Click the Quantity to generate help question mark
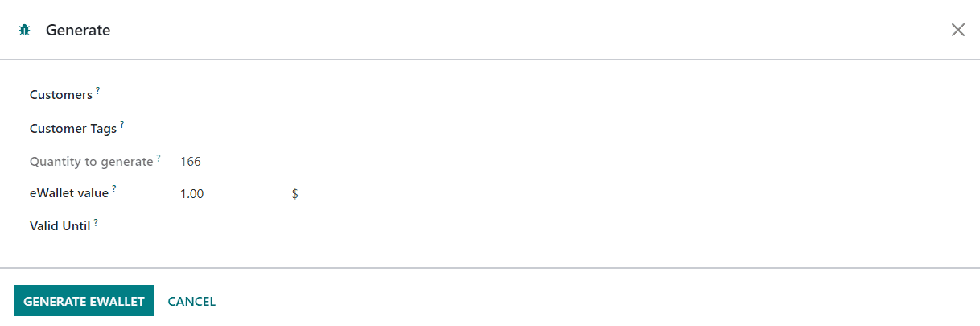 click(159, 158)
